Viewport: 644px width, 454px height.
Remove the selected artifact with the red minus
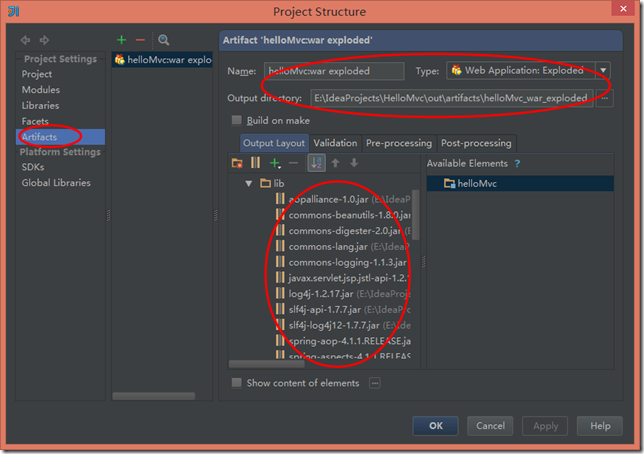140,40
